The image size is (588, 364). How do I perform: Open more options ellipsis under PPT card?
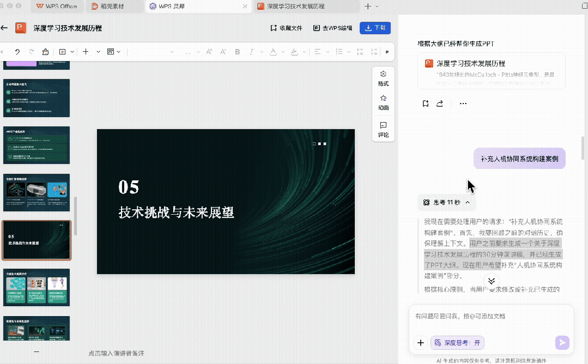click(463, 104)
